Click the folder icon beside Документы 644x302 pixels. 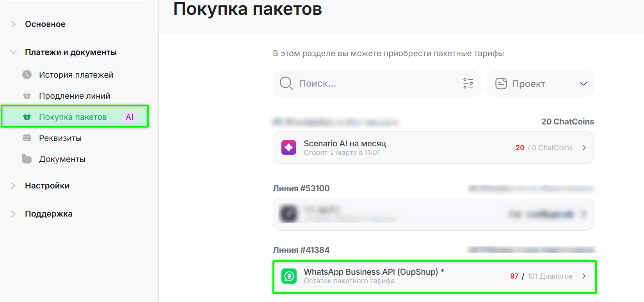click(27, 159)
